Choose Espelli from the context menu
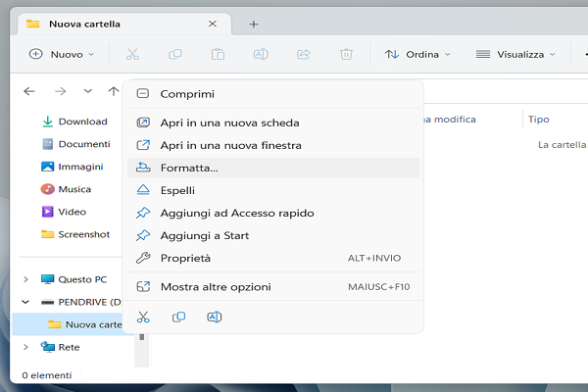 click(x=177, y=190)
